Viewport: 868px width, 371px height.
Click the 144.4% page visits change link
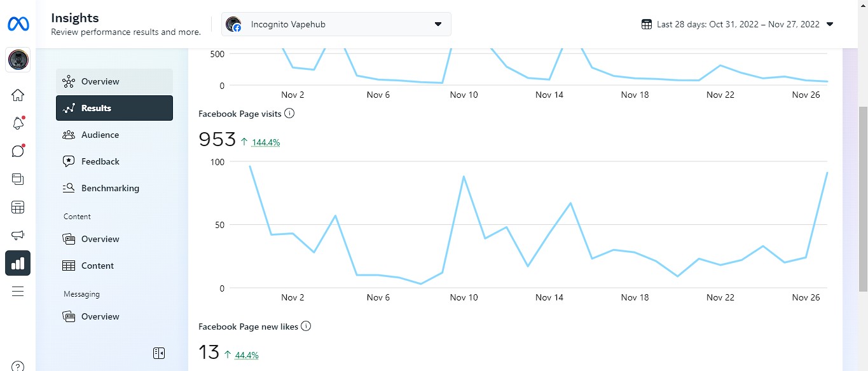pyautogui.click(x=266, y=142)
